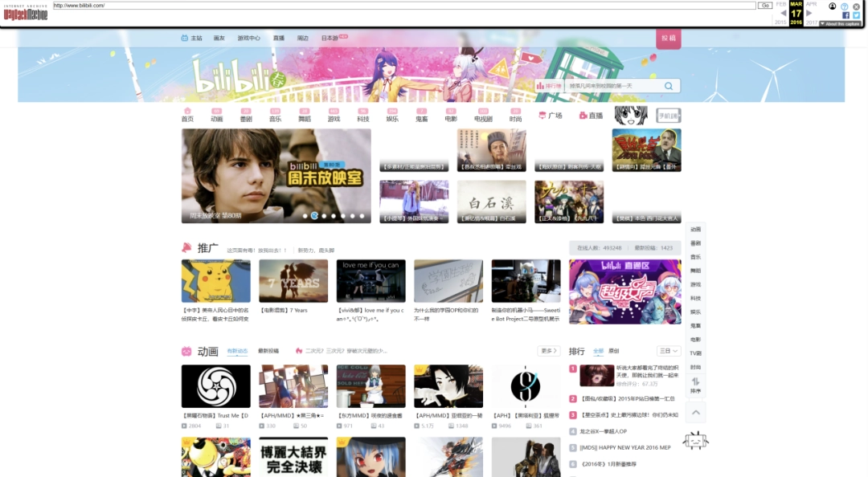Jump to 音乐 in floating side nav
Image resolution: width=868 pixels, height=477 pixels.
[695, 257]
